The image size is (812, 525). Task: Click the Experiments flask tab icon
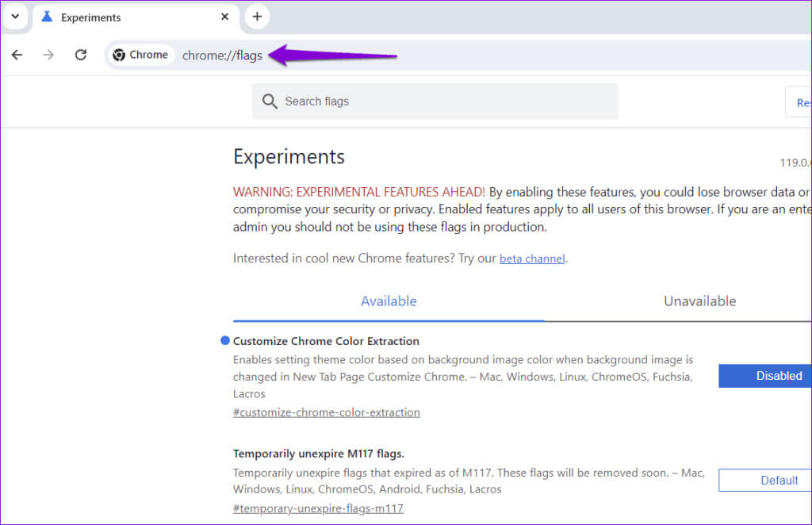tap(47, 17)
